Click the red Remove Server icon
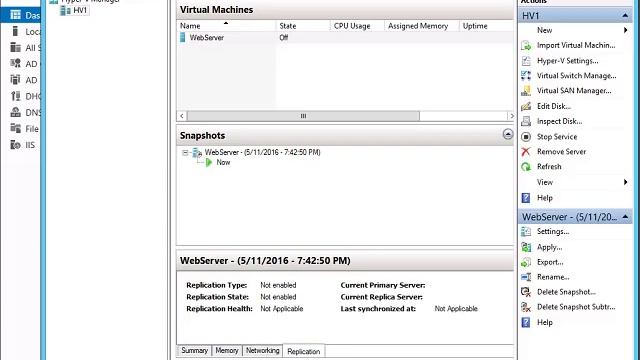640x360 pixels. tap(526, 151)
